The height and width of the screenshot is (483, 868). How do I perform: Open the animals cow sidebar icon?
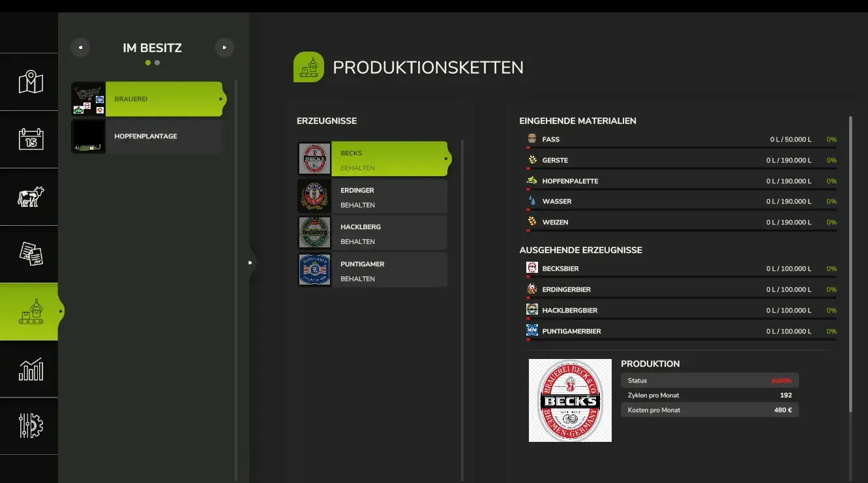[x=31, y=196]
